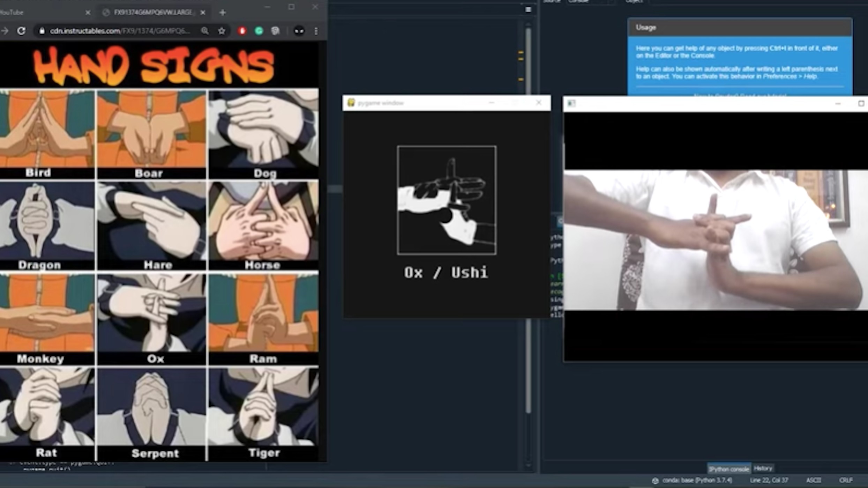This screenshot has width=868, height=488.
Task: Switch to the FX91374G6MPQ6VW.LARGE tab
Action: (154, 13)
